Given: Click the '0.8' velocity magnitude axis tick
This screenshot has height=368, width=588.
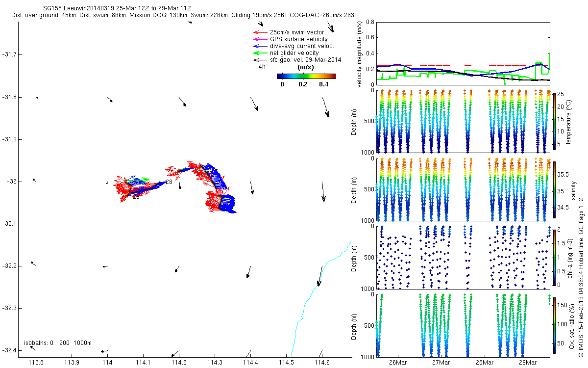Looking at the screenshot, I should (370, 22).
